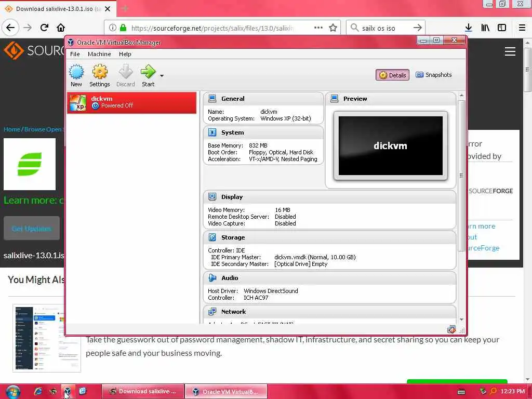The image size is (532, 399).
Task: Open SourceForge site hamburger menu
Action: point(510,51)
